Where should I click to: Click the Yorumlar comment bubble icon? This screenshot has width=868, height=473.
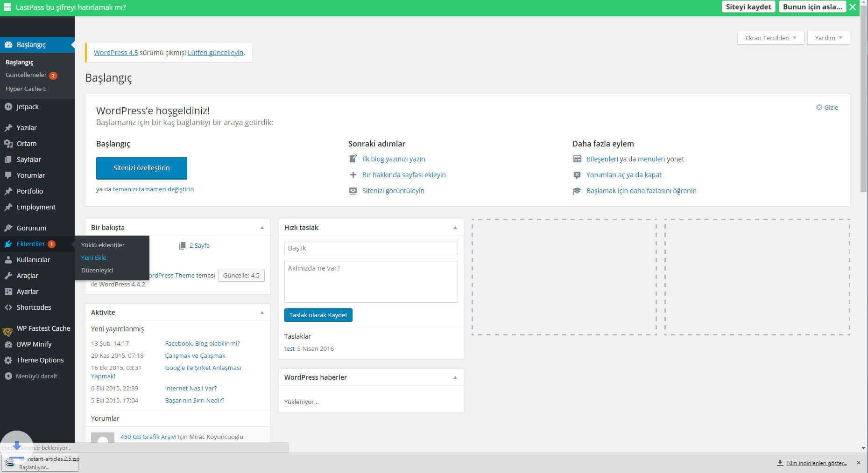tap(8, 175)
